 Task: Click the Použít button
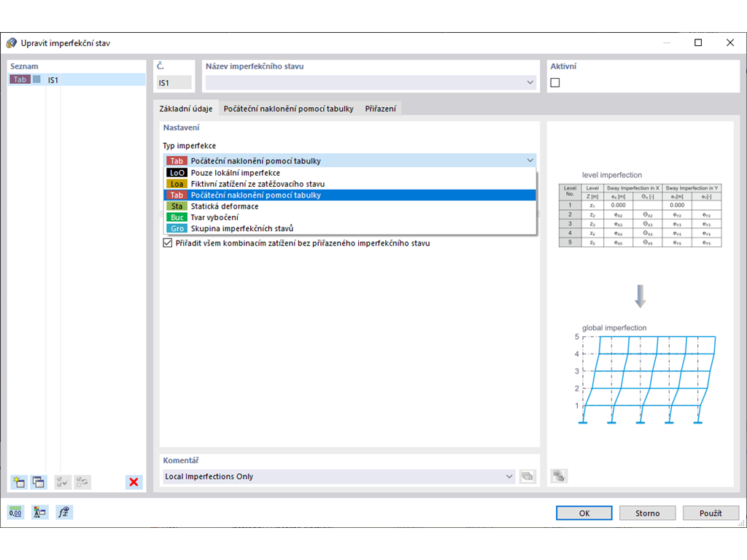click(x=711, y=513)
